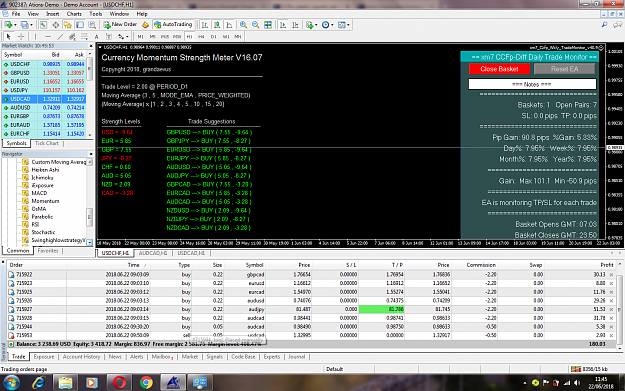
Task: Select the Ichimoku indicator in Navigator
Action: tap(42, 177)
